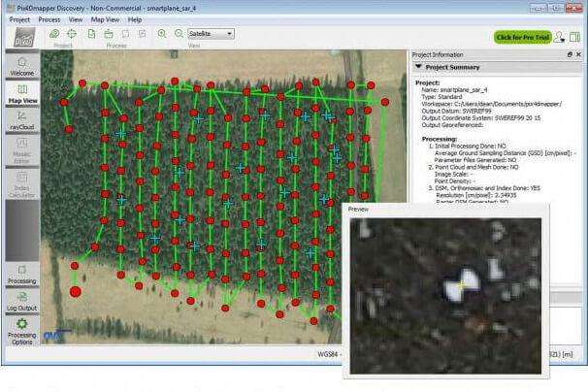Click the greyed-out export Process icon
This screenshot has height=392, width=588.
click(x=143, y=34)
